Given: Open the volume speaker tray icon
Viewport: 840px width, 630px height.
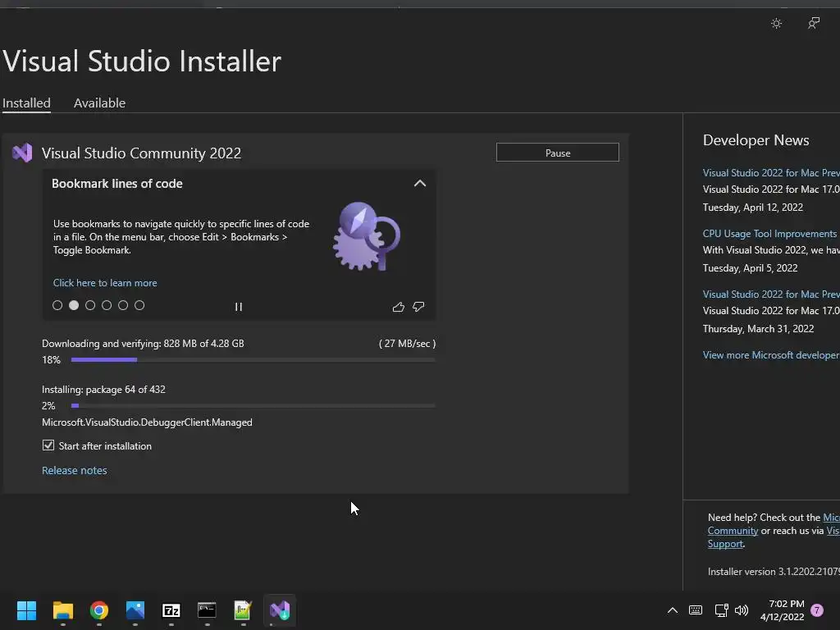Looking at the screenshot, I should click(x=742, y=610).
